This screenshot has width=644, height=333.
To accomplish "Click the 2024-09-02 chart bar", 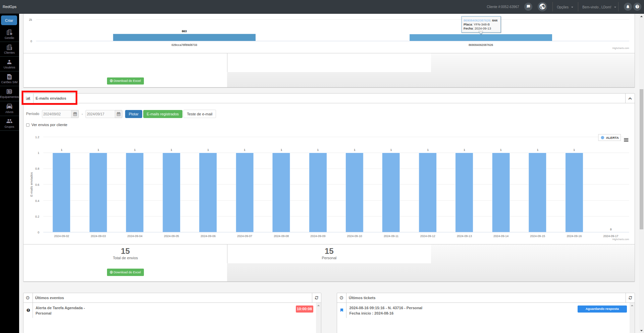I will (x=61, y=192).
